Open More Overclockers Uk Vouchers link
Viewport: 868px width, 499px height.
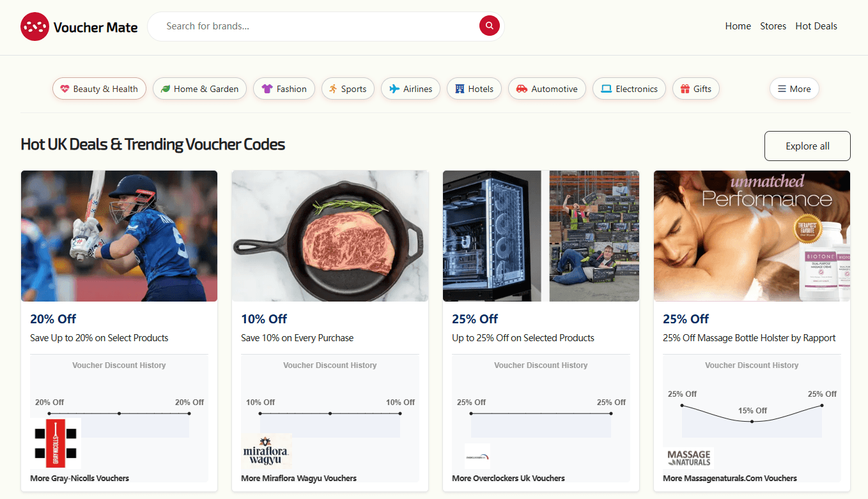click(x=508, y=478)
